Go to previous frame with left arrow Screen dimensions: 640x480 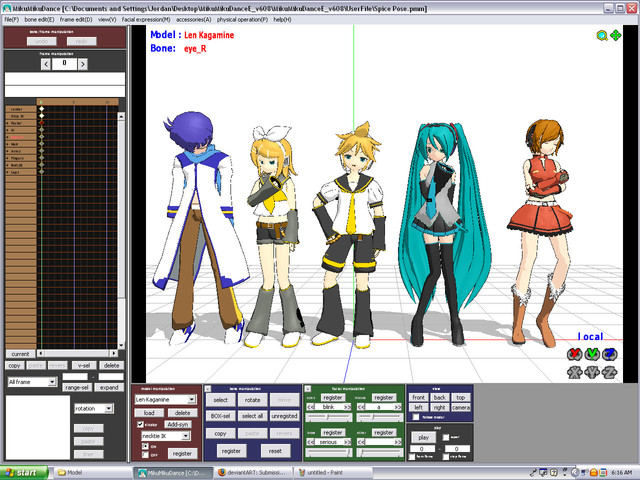click(x=46, y=64)
